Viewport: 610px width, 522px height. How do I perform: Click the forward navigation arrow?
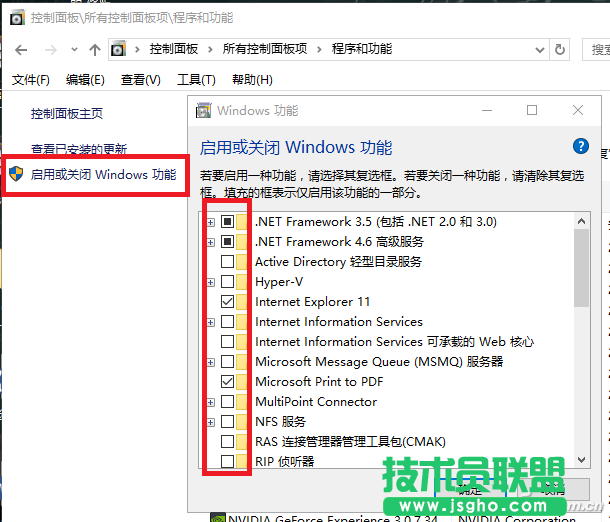[49, 49]
